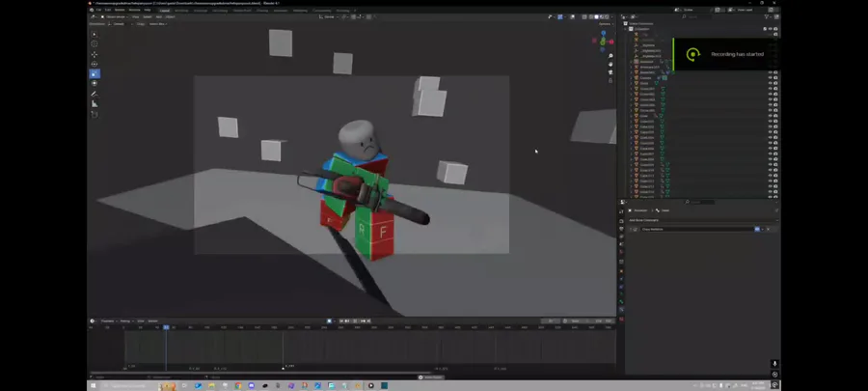Expand the bone constraint panel arrow
Viewport: 868px width, 391px height.
[631, 229]
